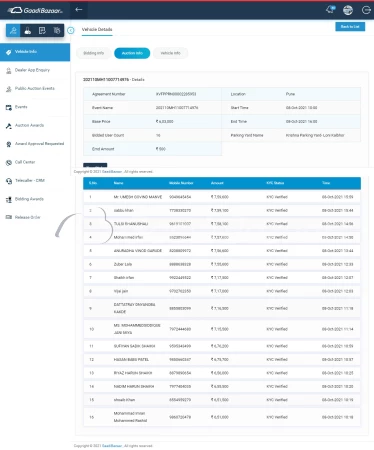Select the checklist document icon in sidebar toolbar

coord(42,31)
